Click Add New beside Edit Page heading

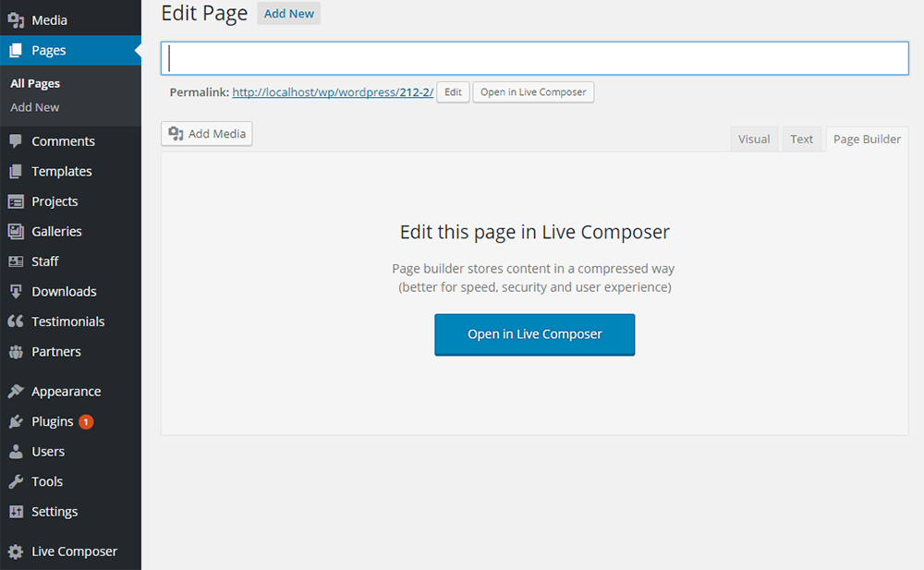(288, 14)
